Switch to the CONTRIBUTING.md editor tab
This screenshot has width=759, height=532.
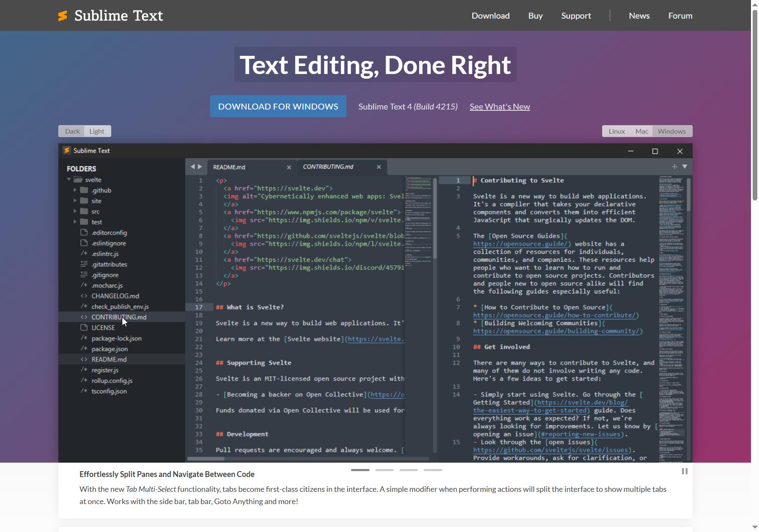pos(343,167)
